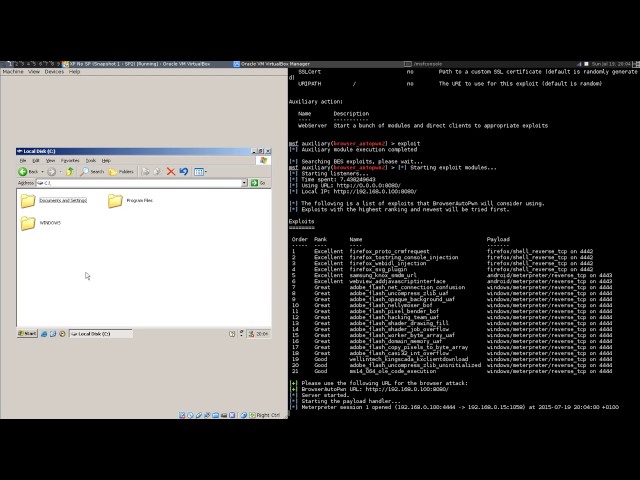
Task: Click the VirtualBox hard disk status icon
Action: (182, 415)
